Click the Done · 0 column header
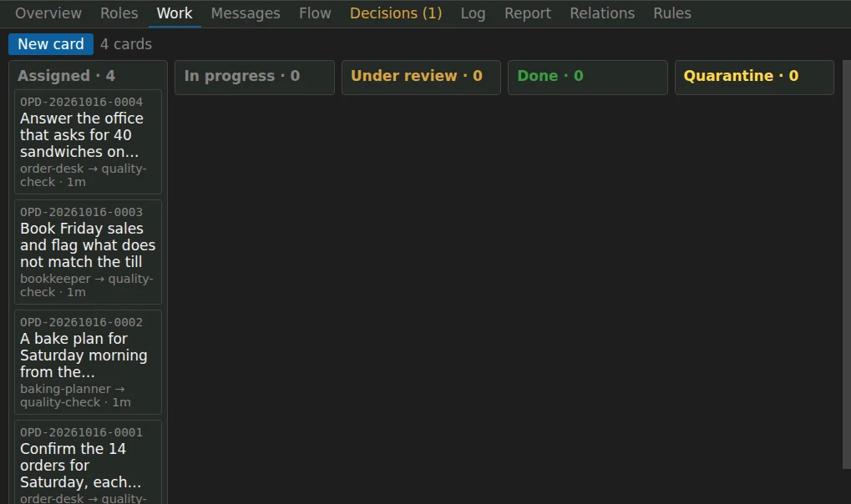Image resolution: width=851 pixels, height=504 pixels. tap(550, 75)
